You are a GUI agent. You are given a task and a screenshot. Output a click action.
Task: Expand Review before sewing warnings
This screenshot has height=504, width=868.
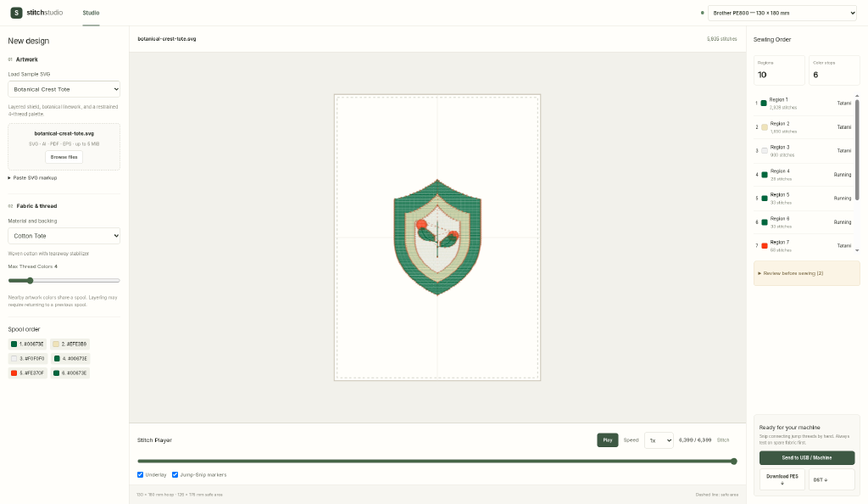point(807,273)
